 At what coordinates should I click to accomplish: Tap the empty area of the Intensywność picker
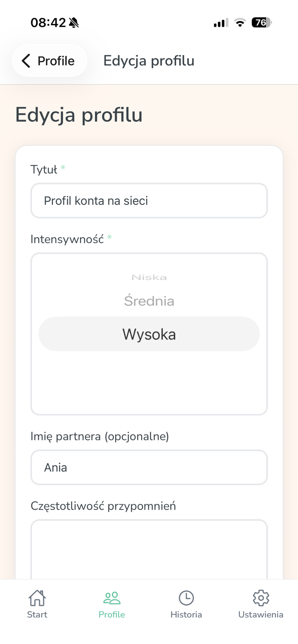[149, 383]
